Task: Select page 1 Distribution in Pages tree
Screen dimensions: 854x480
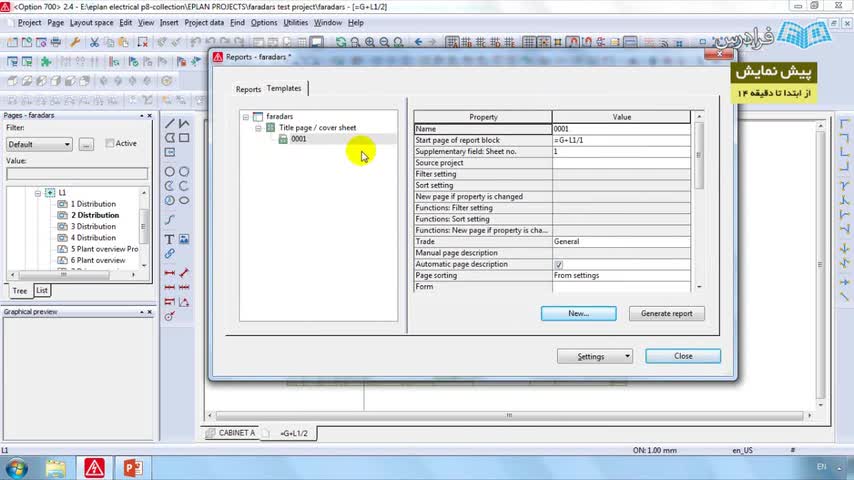Action: click(93, 204)
